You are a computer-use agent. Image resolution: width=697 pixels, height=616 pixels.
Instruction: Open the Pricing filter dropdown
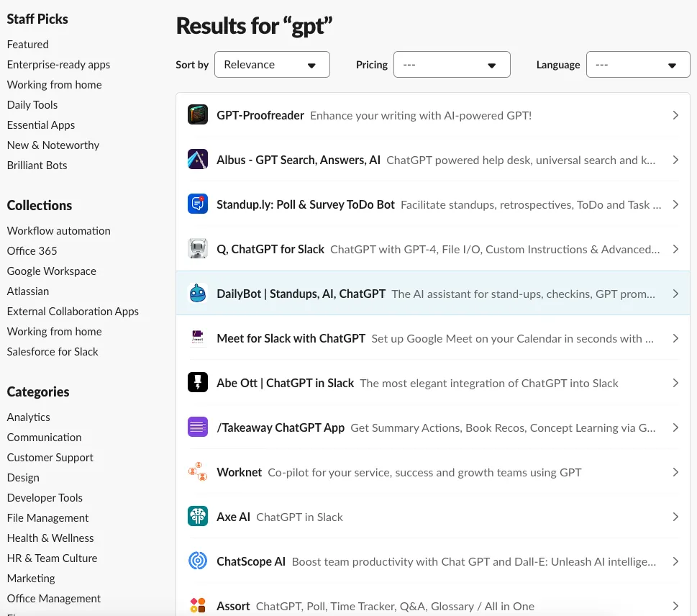point(452,65)
